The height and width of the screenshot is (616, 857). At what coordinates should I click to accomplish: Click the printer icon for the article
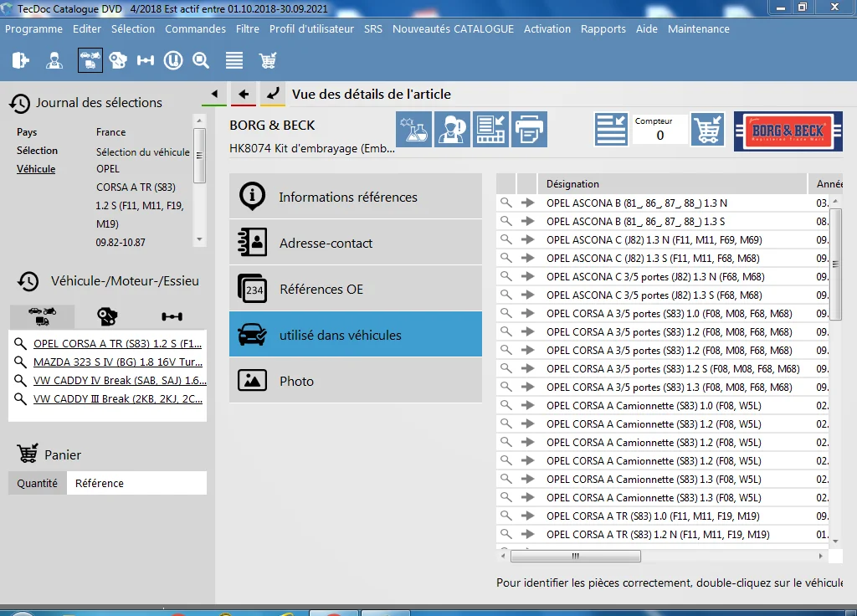pyautogui.click(x=529, y=130)
